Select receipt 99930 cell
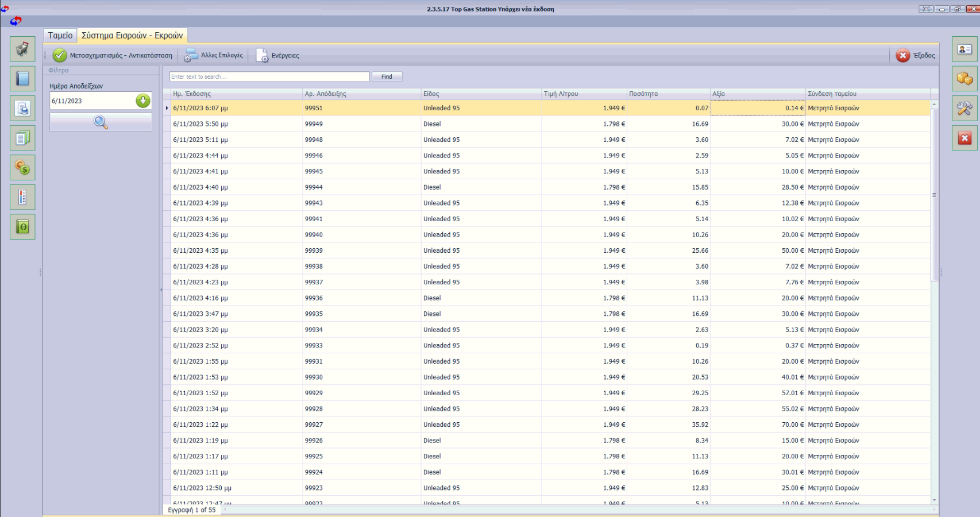The image size is (980, 517). tap(362, 377)
